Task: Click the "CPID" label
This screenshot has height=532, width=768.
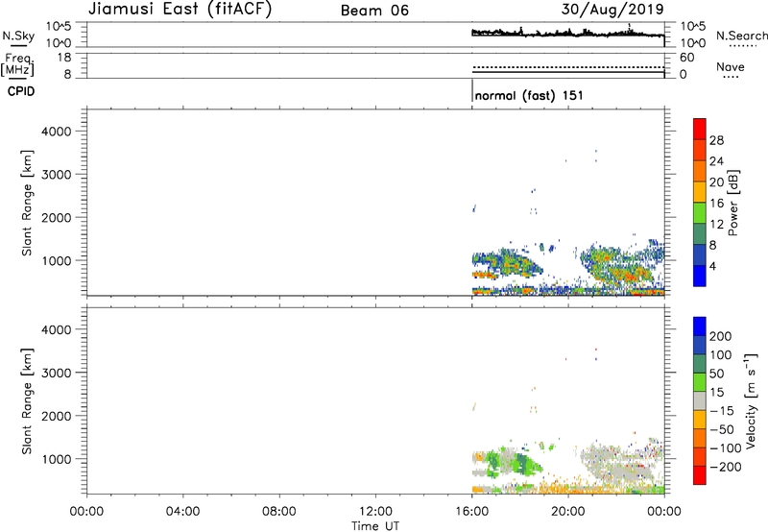Action: (21, 91)
